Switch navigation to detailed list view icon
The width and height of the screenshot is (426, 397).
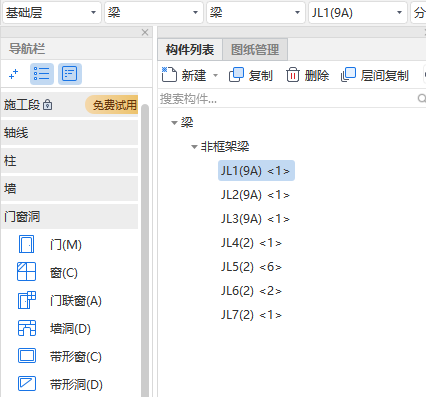(70, 74)
